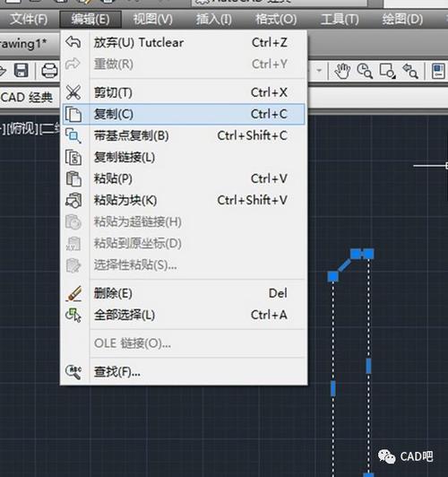The height and width of the screenshot is (477, 448).
Task: Click the Print toolbar icon
Action: coord(49,71)
